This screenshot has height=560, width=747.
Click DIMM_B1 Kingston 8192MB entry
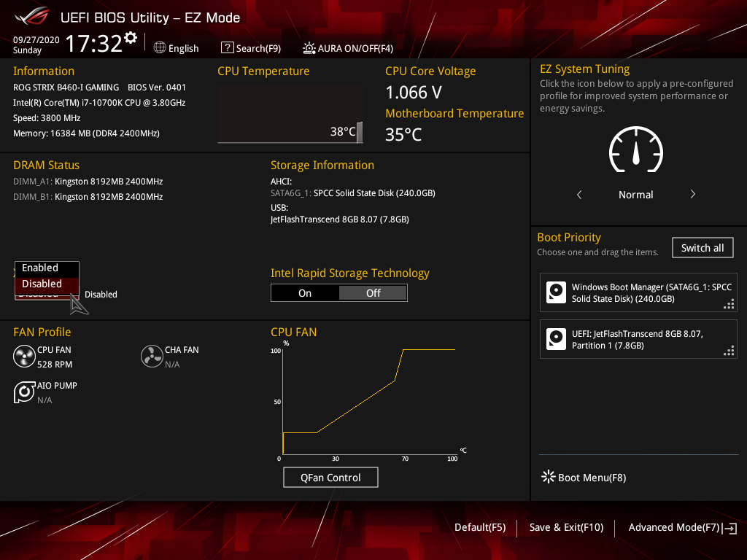click(88, 197)
